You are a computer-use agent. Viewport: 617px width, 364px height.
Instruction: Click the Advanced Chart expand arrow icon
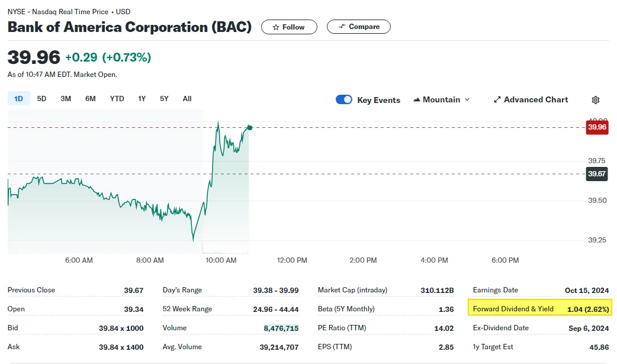[x=497, y=99]
